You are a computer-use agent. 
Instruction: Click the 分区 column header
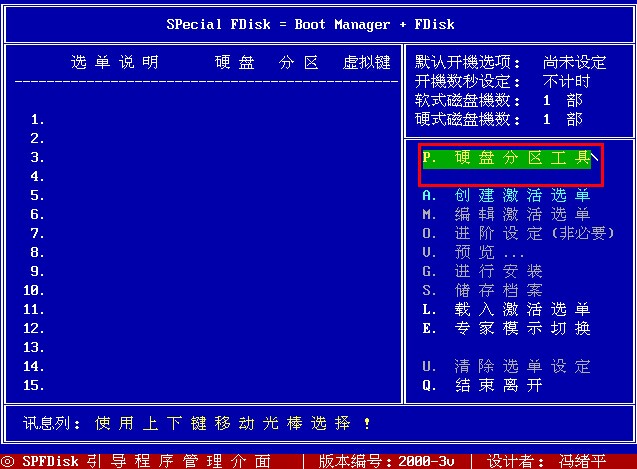click(299, 62)
